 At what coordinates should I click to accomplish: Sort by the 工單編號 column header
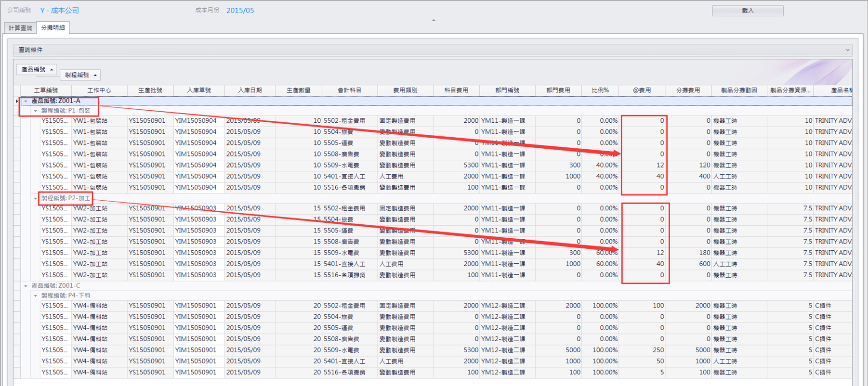coord(46,90)
